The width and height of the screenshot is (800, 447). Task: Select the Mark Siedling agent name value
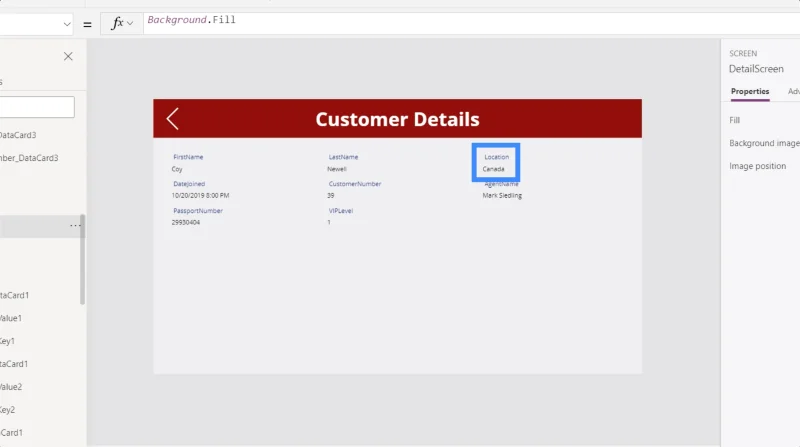pos(502,195)
